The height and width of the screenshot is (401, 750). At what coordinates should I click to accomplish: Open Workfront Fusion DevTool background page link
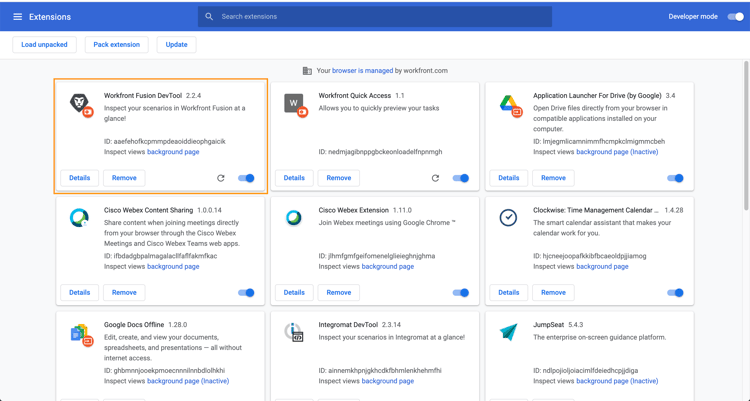[173, 152]
